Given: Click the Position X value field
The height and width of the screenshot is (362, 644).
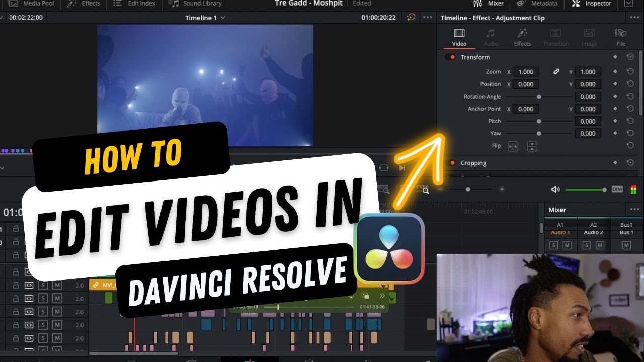Looking at the screenshot, I should tap(526, 84).
